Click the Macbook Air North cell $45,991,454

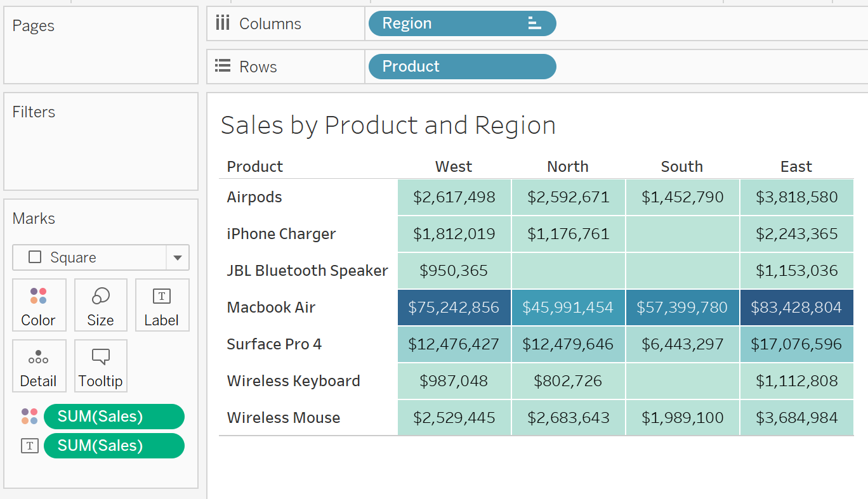point(569,308)
